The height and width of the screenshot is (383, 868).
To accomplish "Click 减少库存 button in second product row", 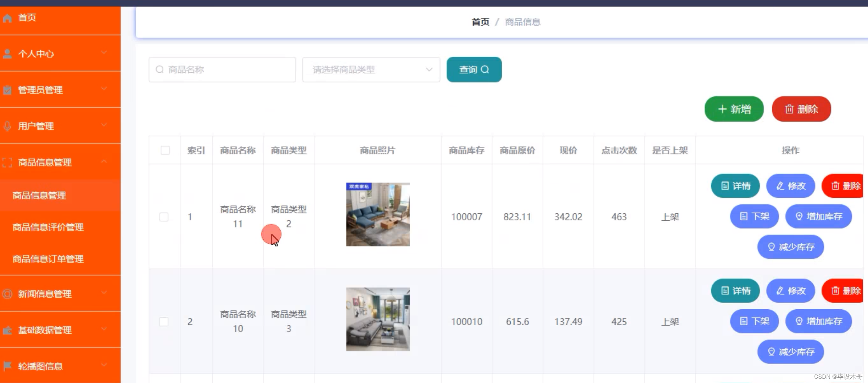I will point(790,351).
